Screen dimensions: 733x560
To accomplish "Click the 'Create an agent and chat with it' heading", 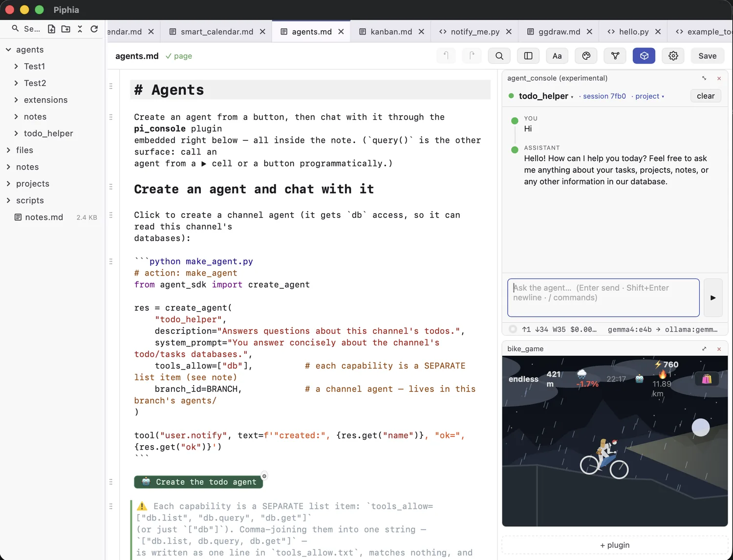I will [x=254, y=189].
